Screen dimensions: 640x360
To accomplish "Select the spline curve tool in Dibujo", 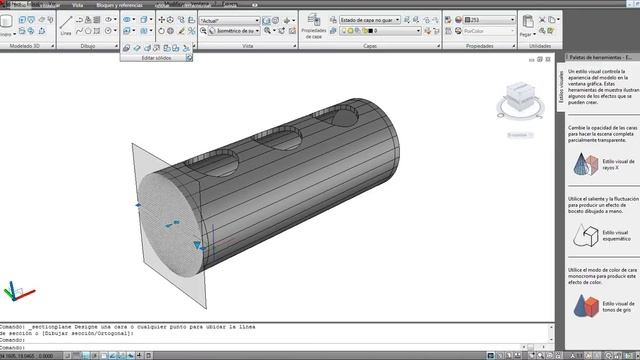I will [79, 31].
